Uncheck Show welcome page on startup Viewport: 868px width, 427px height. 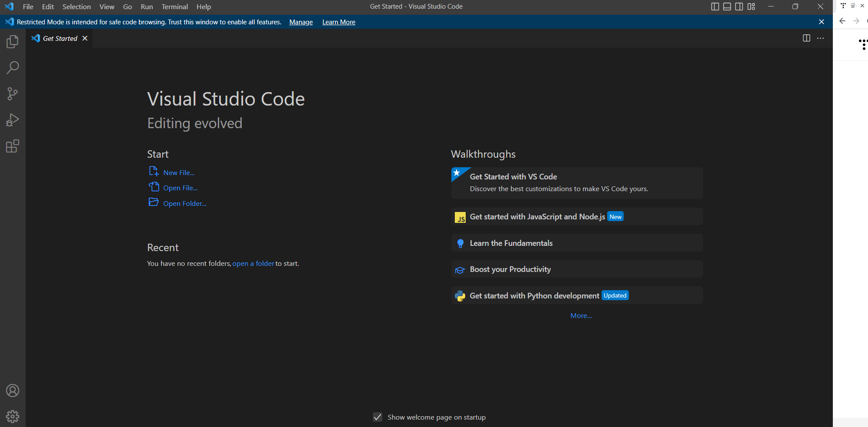[378, 417]
